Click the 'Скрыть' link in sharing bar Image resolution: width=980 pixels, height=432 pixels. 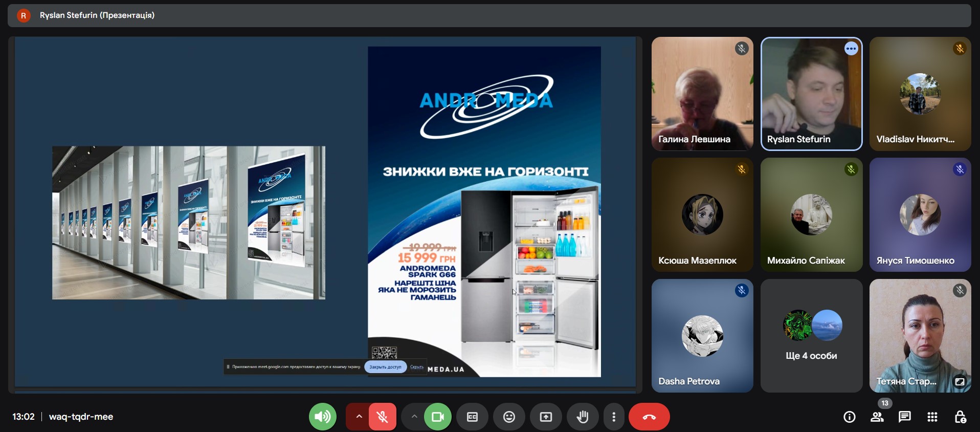tap(417, 367)
